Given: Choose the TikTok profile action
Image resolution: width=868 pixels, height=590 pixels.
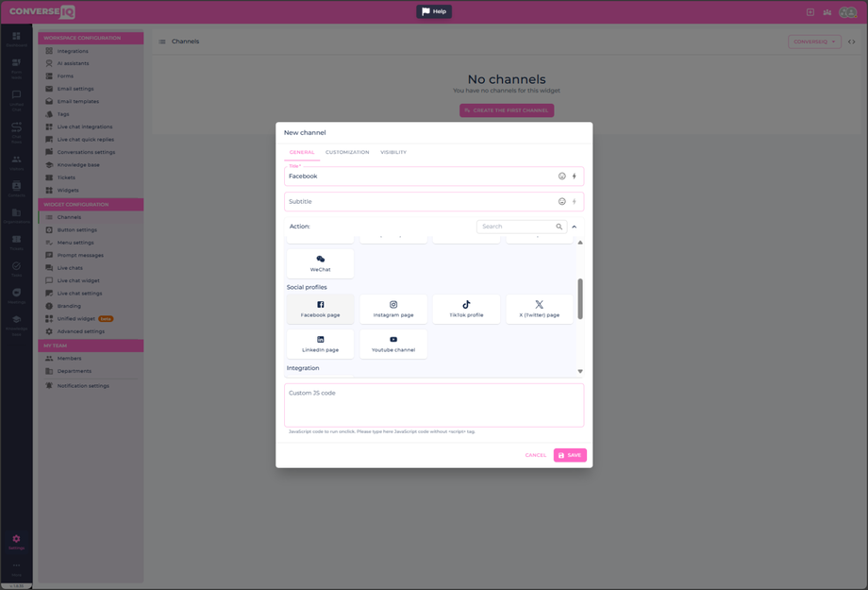Looking at the screenshot, I should click(x=465, y=309).
